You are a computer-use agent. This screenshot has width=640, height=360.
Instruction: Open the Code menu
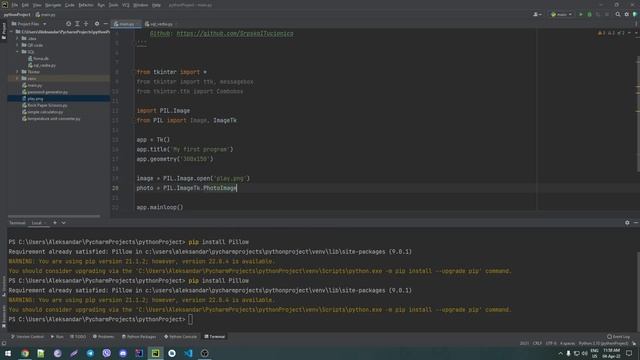[x=70, y=5]
